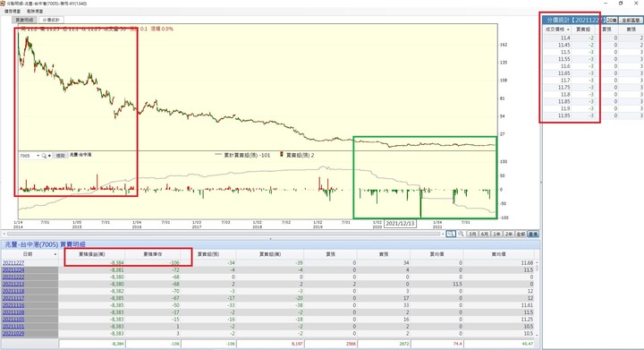The height and width of the screenshot is (350, 644).
Task: Open date link 20211227
Action: 13,263
